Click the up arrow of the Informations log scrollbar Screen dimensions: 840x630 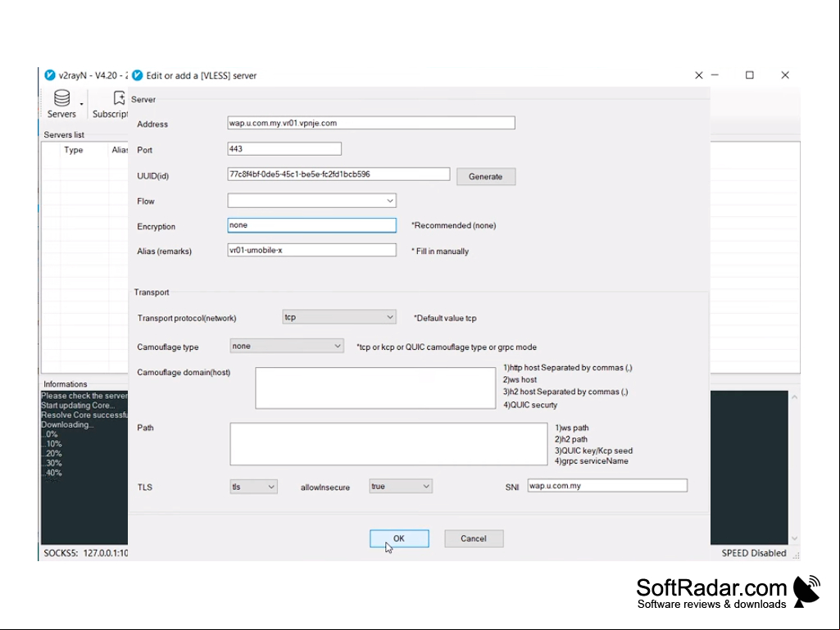coord(794,397)
